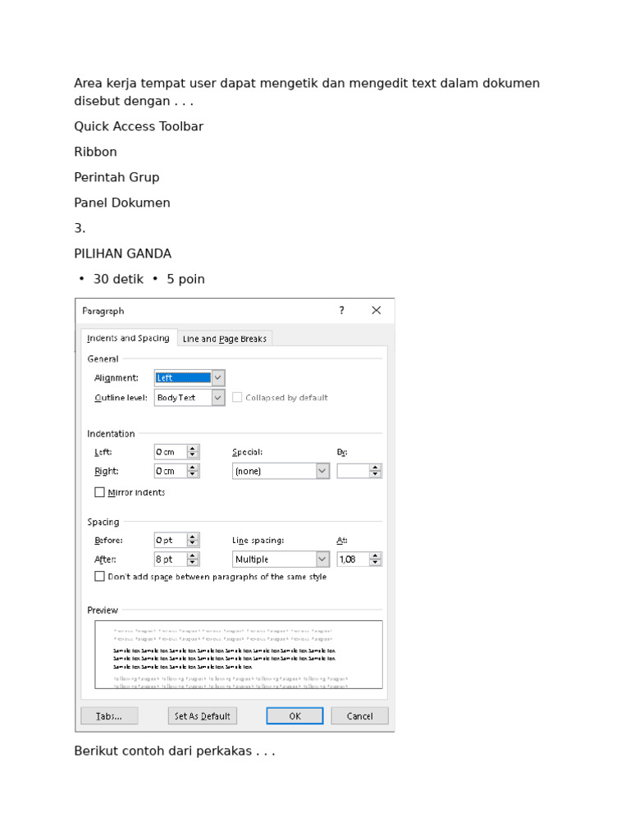Image resolution: width=630 pixels, height=840 pixels.
Task: Adjust the Before spacing spinner arrows
Action: click(193, 540)
